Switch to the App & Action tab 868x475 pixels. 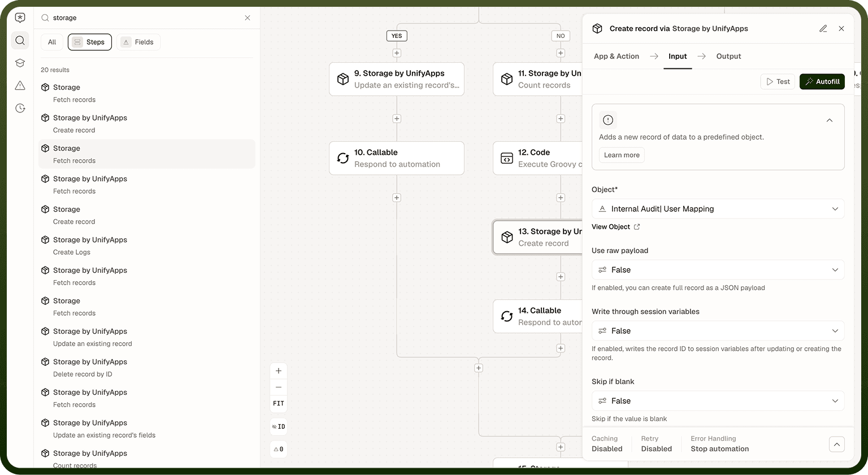tap(617, 56)
